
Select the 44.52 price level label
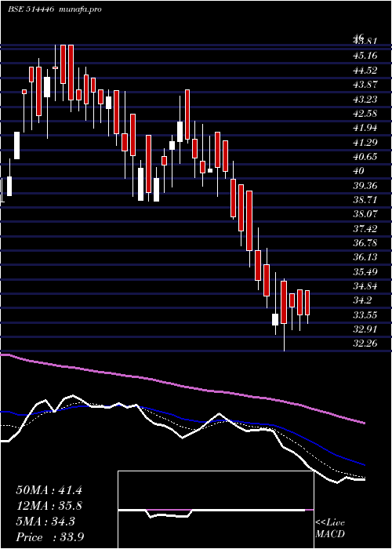coord(365,71)
